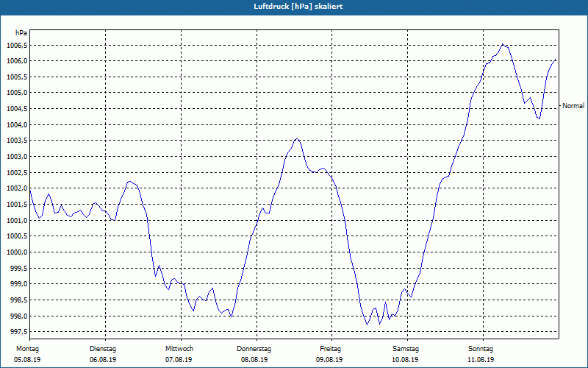Click the '1006,5' axis value
Screen dimensions: 588x368
(17, 46)
